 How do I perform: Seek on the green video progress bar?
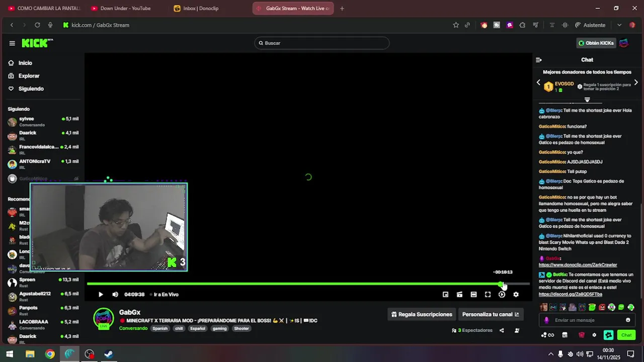tap(308, 284)
